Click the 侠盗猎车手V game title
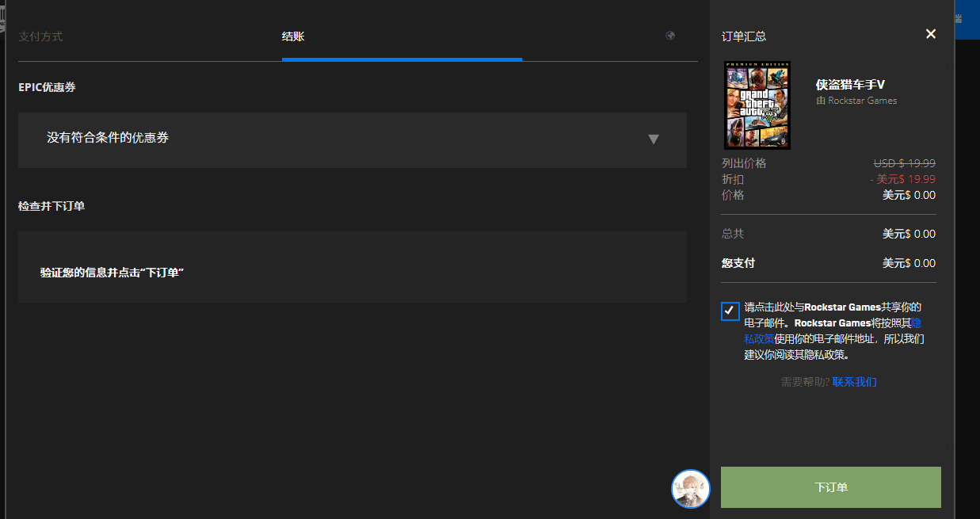980x519 pixels. (850, 85)
